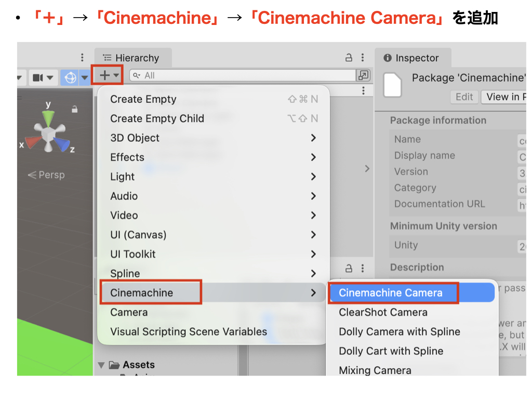Screen dimensions: 532x399
Task: Click the Name field label in Inspector
Action: click(x=407, y=139)
